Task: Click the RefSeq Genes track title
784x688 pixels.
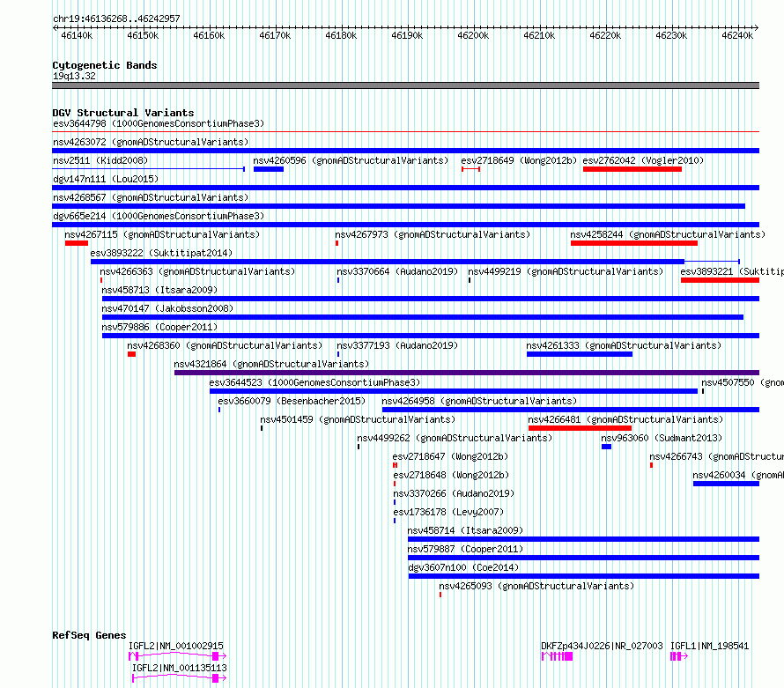Action: point(89,635)
